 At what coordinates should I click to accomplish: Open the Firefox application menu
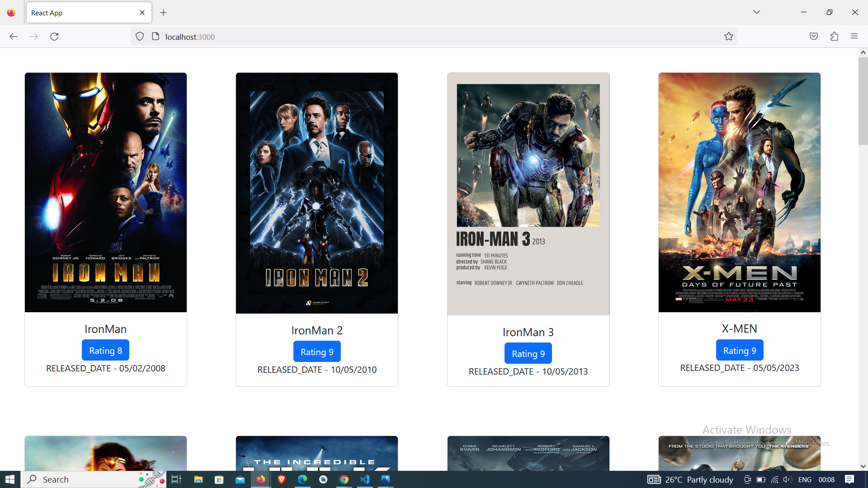pyautogui.click(x=855, y=36)
